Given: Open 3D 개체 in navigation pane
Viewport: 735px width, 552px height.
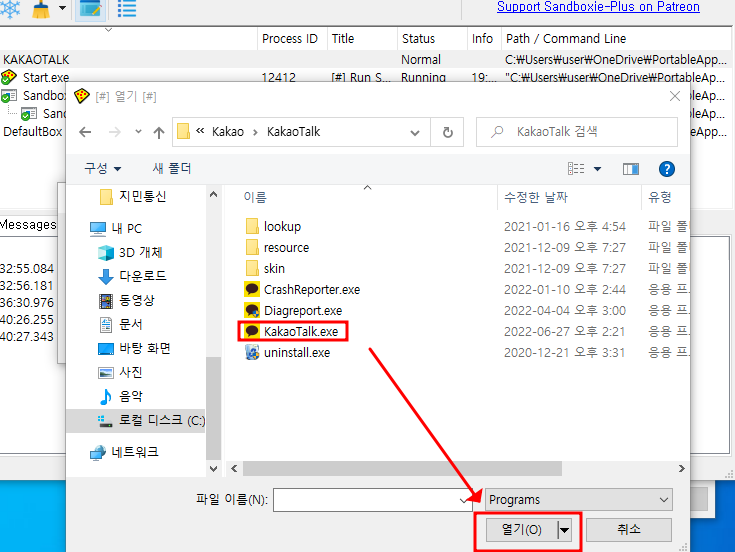Looking at the screenshot, I should pos(130,253).
